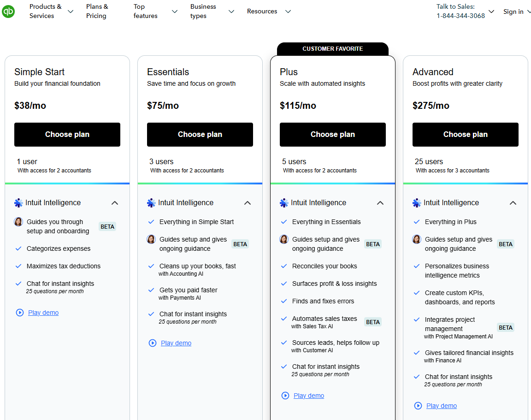Click assistant avatar in Advanced card
531x420 pixels.
click(x=417, y=239)
